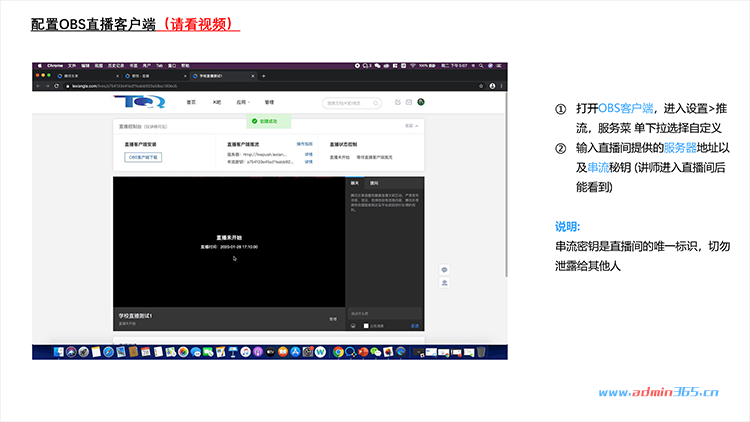Open the 操作指南 link in push section
Viewport: 750px width, 422px height.
click(304, 144)
